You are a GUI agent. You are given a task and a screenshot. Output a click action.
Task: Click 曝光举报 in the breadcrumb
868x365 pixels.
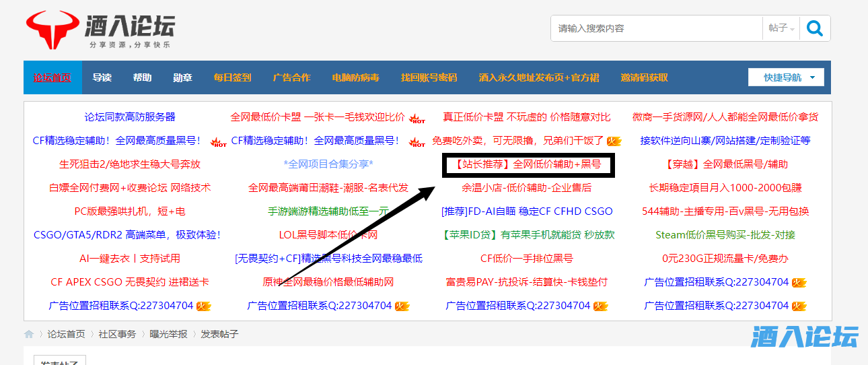168,334
